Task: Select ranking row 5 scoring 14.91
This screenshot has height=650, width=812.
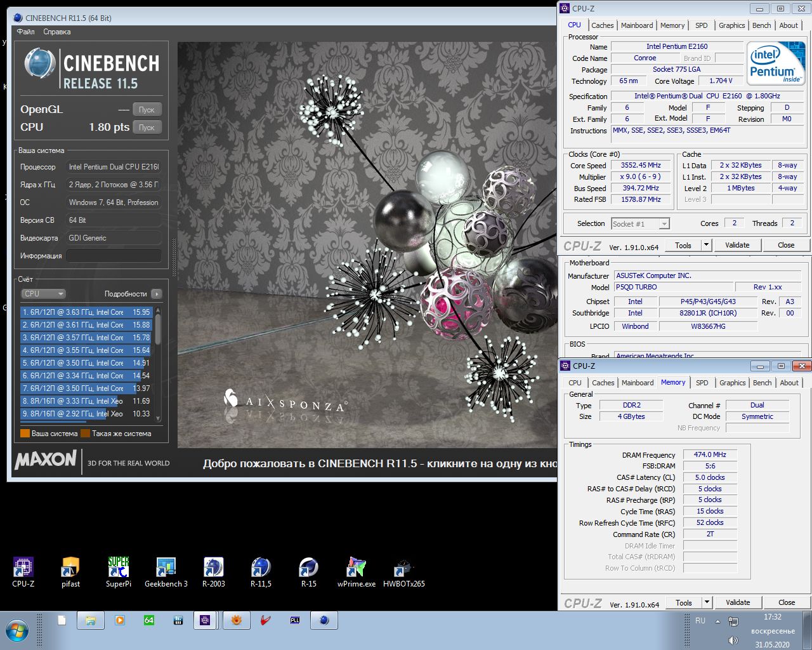Action: (x=86, y=363)
